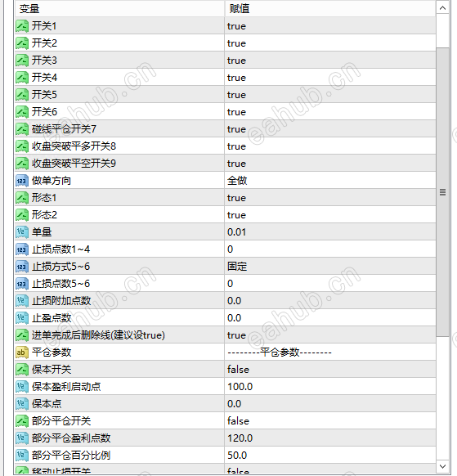The width and height of the screenshot is (457, 476).
Task: Click the bool icon beside 形态1
Action: point(22,198)
